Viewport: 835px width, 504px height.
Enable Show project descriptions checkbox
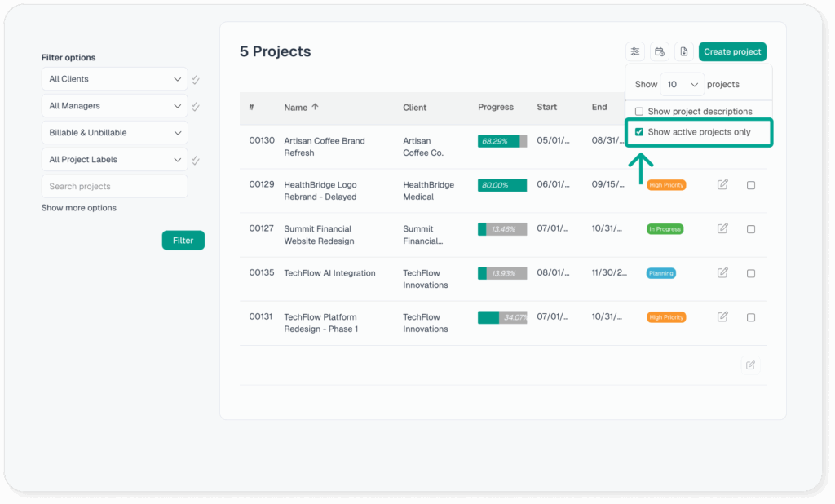tap(639, 112)
